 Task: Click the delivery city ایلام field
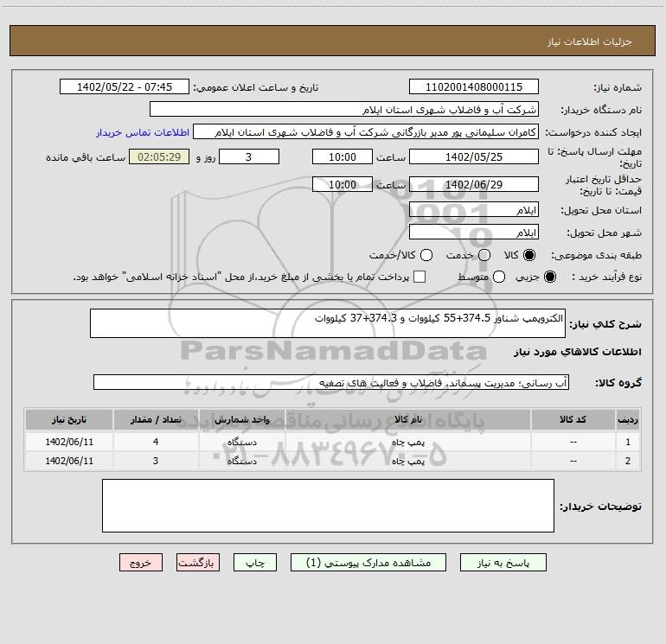474,233
